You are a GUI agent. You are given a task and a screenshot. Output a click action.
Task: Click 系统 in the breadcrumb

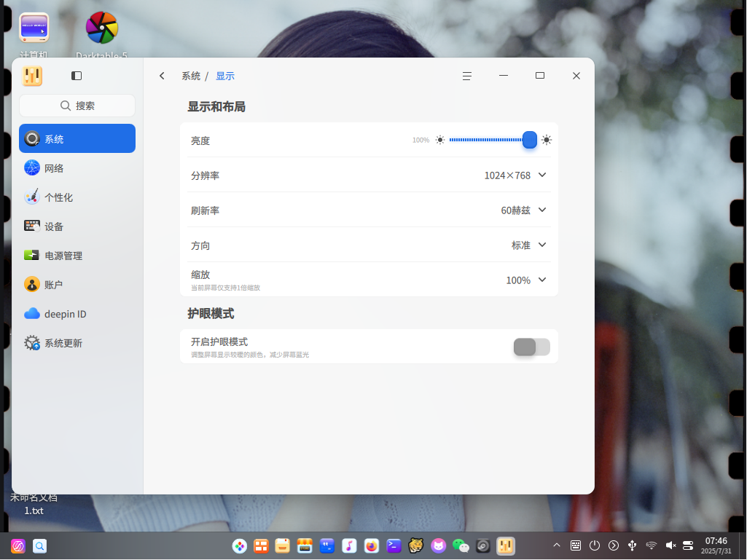pyautogui.click(x=191, y=76)
